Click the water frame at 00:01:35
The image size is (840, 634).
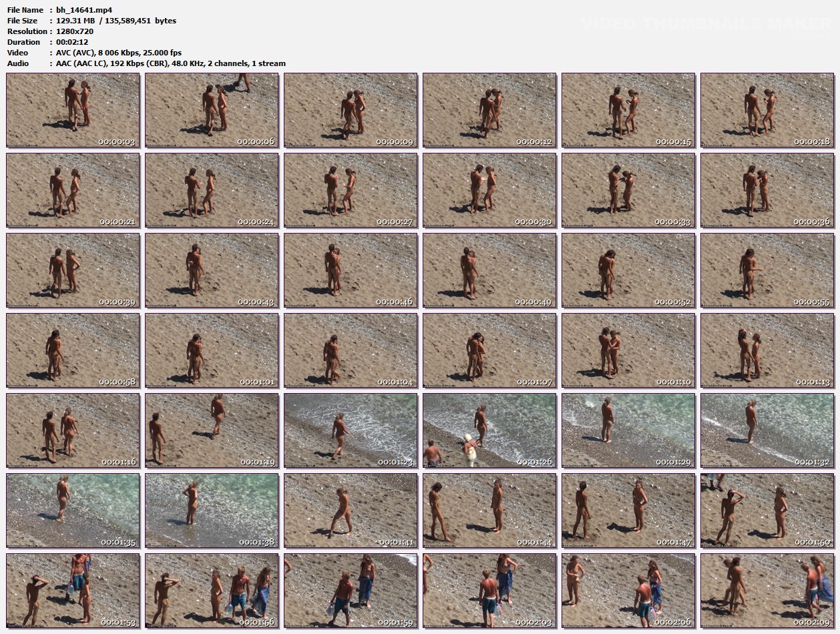73,511
